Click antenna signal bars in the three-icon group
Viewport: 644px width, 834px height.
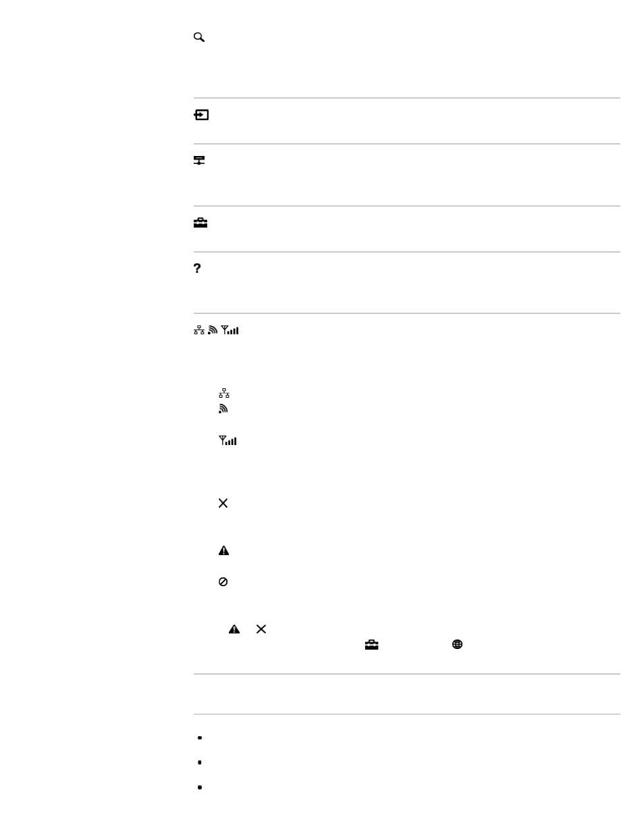[230, 330]
